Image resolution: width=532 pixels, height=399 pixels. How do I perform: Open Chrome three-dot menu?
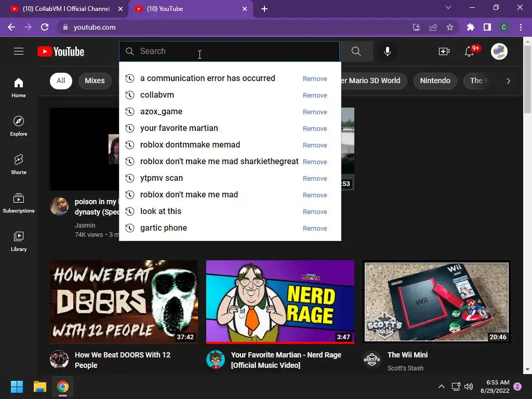[x=521, y=27]
